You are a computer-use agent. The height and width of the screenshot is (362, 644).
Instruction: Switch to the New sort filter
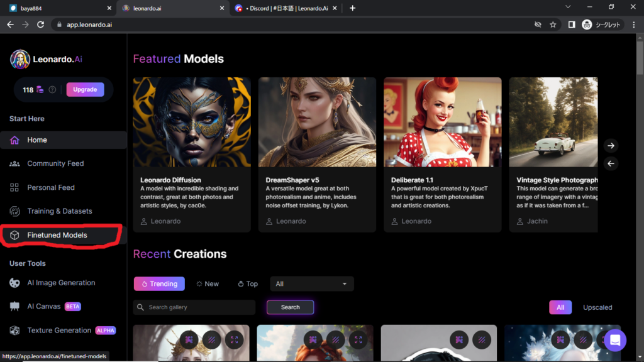point(208,284)
